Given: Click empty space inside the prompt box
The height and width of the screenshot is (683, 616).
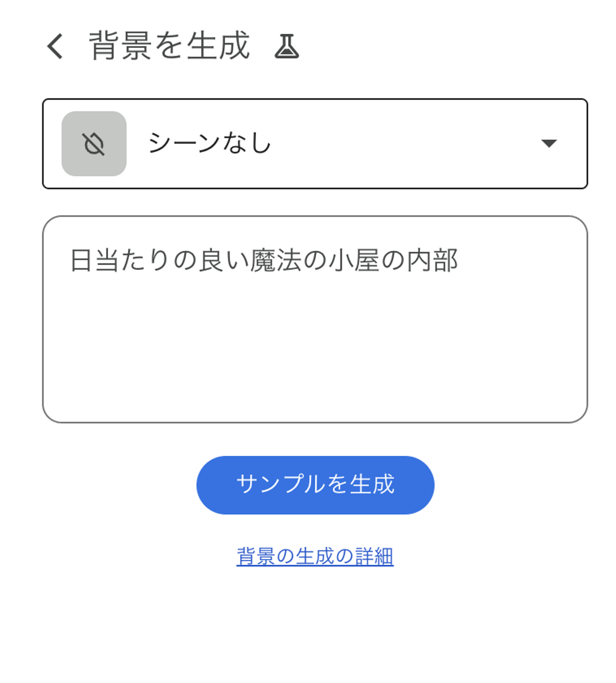Looking at the screenshot, I should coord(315,351).
